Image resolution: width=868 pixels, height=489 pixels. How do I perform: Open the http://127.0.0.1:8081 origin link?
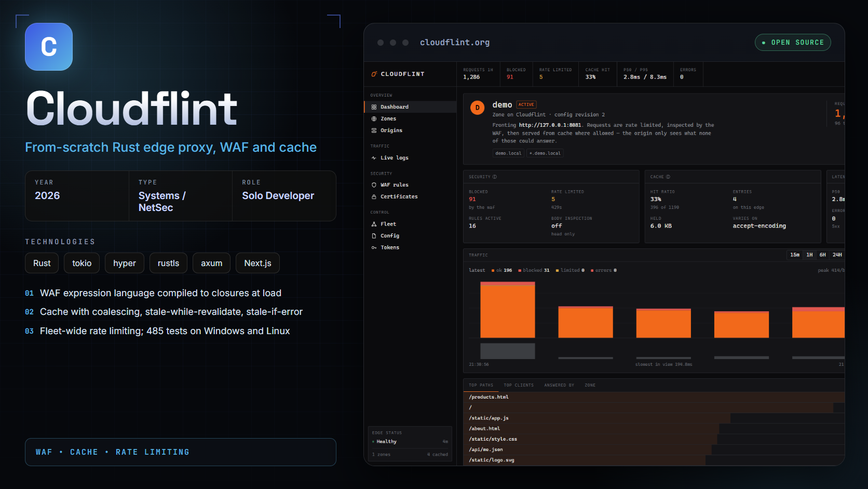(x=550, y=125)
